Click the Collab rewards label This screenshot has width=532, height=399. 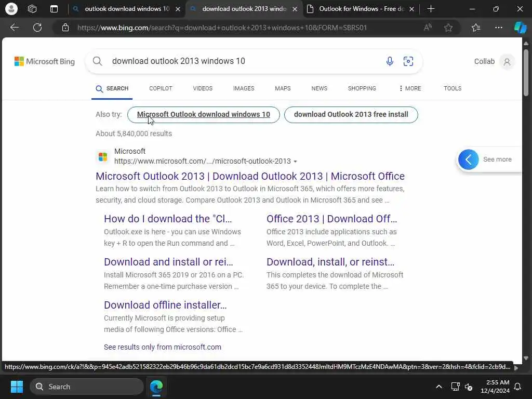pos(484,61)
